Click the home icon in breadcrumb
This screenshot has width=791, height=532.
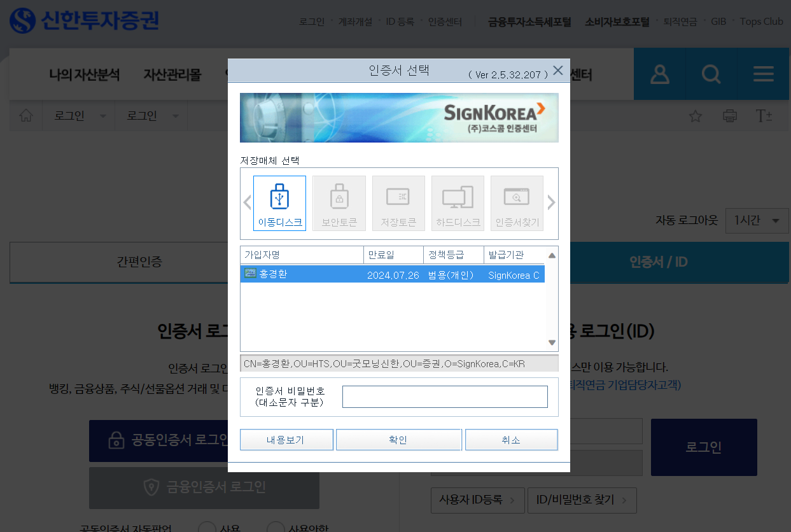click(26, 116)
